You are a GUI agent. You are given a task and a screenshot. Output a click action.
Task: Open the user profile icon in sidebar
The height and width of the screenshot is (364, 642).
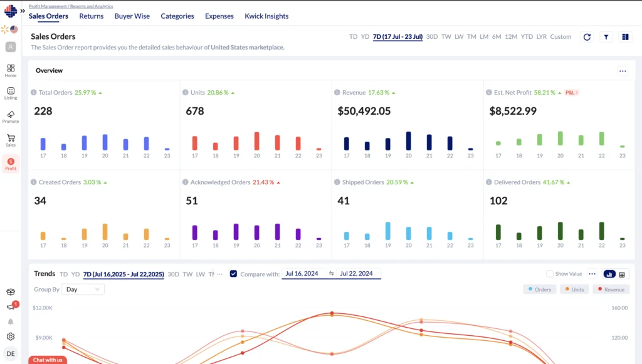click(11, 47)
